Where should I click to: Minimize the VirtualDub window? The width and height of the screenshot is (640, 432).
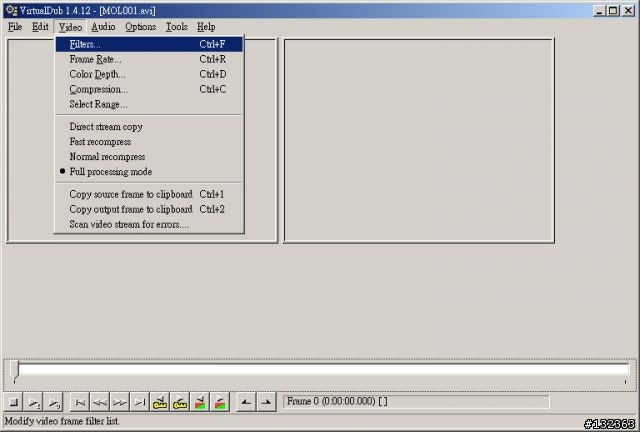coord(599,11)
